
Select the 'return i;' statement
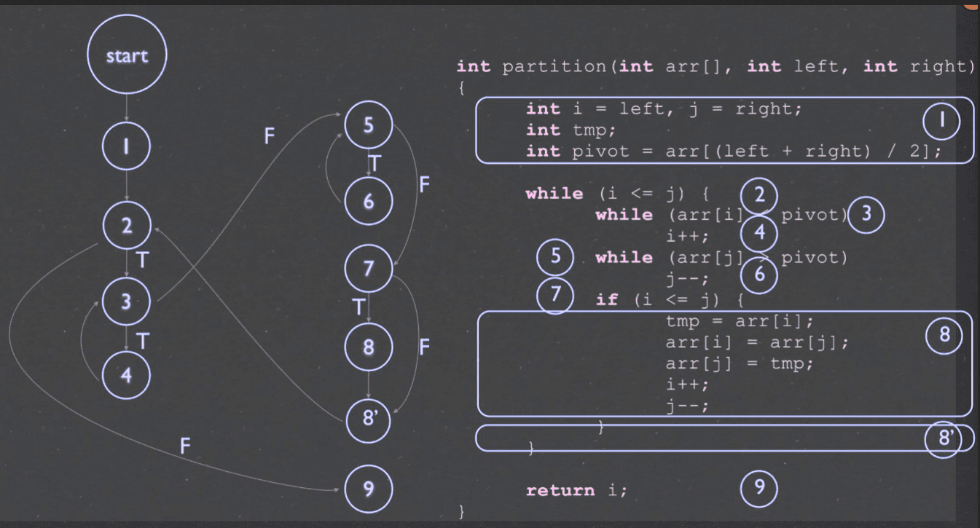tap(576, 490)
